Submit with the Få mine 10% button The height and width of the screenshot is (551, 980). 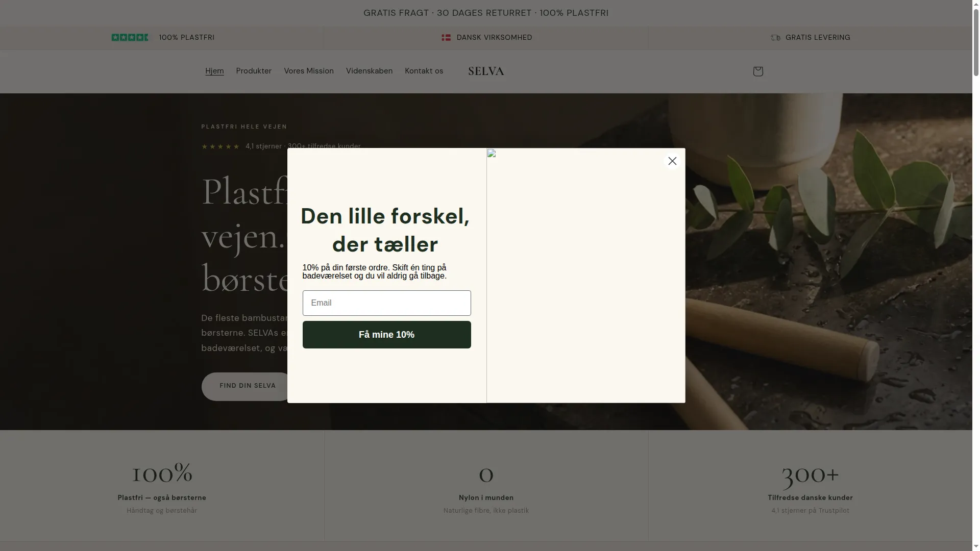pyautogui.click(x=386, y=335)
